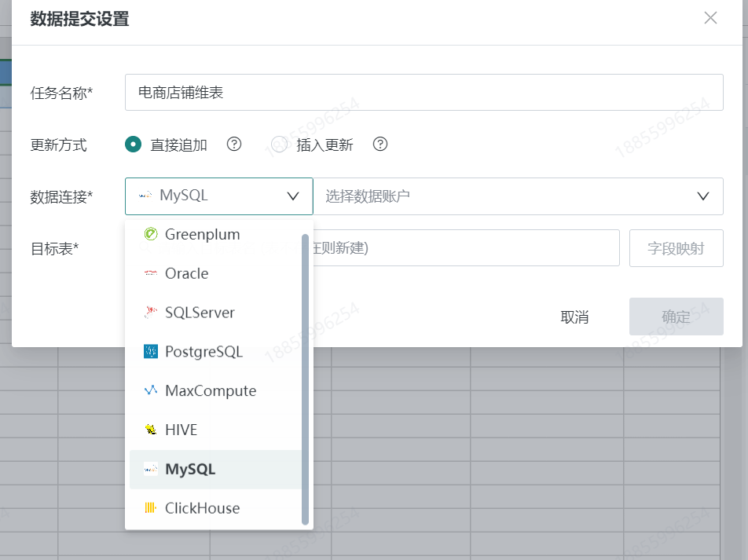Click the 取消 button
This screenshot has width=748, height=560.
coord(574,317)
